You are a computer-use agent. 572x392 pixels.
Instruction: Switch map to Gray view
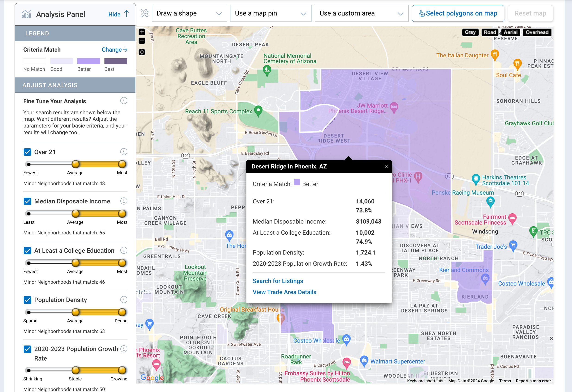pos(470,32)
